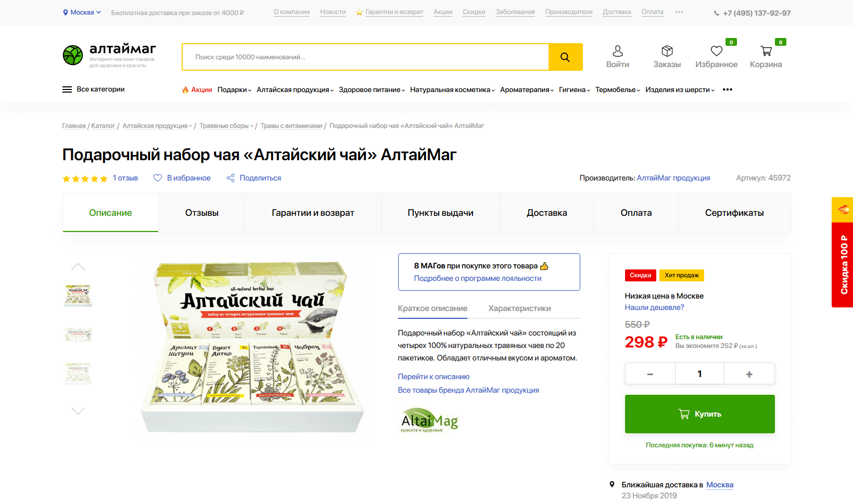Viewport: 853px width, 504px height.
Task: Click the Поделиться share icon
Action: tap(231, 178)
